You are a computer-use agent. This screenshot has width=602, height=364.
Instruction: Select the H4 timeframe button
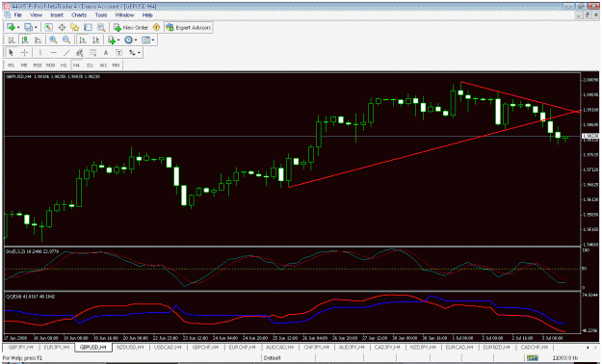pyautogui.click(x=76, y=65)
